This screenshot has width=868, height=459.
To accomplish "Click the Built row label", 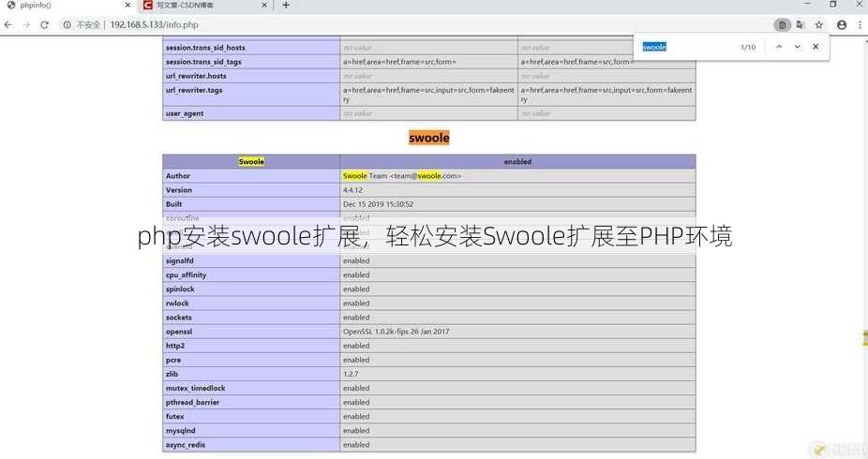I will click(173, 204).
